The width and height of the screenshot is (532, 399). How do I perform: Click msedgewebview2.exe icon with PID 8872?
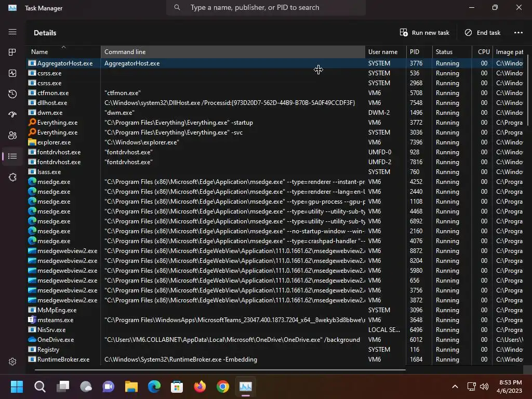32,250
